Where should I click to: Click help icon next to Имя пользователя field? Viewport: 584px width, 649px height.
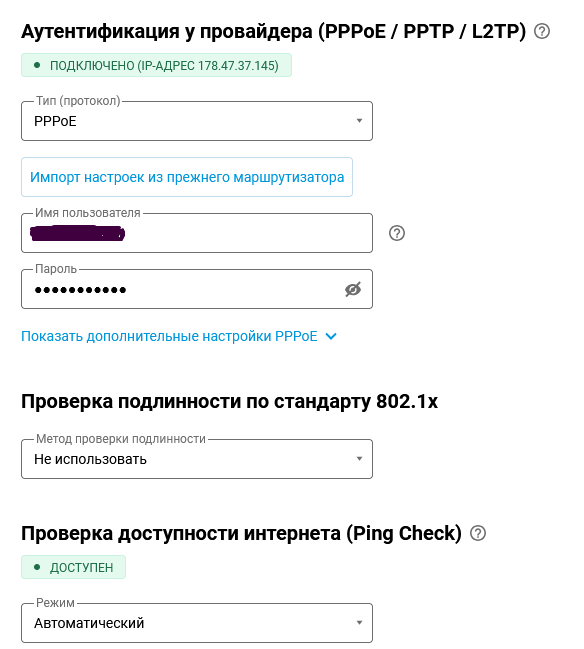[x=397, y=233]
